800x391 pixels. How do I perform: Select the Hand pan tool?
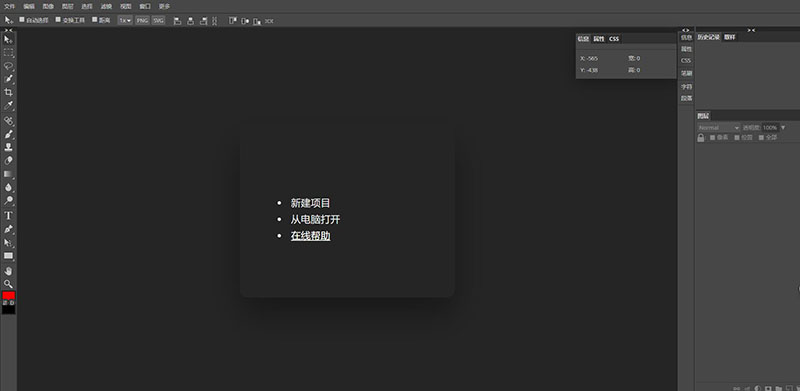click(x=8, y=271)
